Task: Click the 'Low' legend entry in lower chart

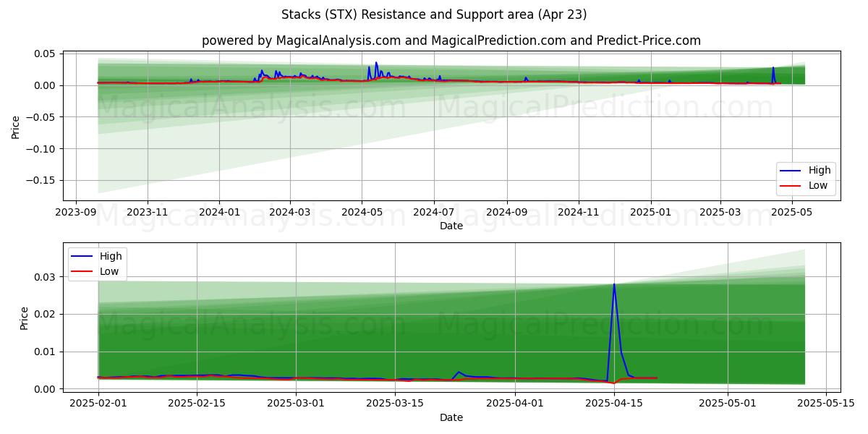Action: [109, 272]
